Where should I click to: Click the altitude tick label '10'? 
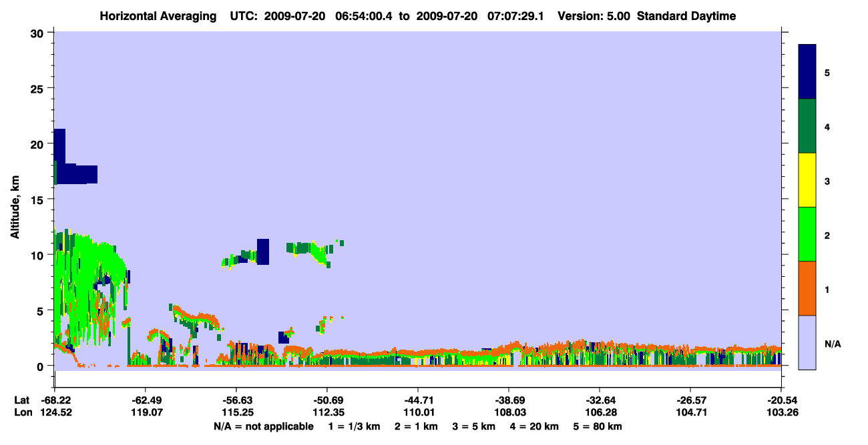coord(38,255)
